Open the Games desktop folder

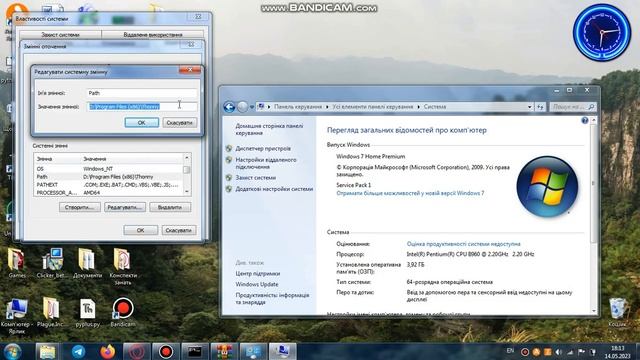(16, 263)
